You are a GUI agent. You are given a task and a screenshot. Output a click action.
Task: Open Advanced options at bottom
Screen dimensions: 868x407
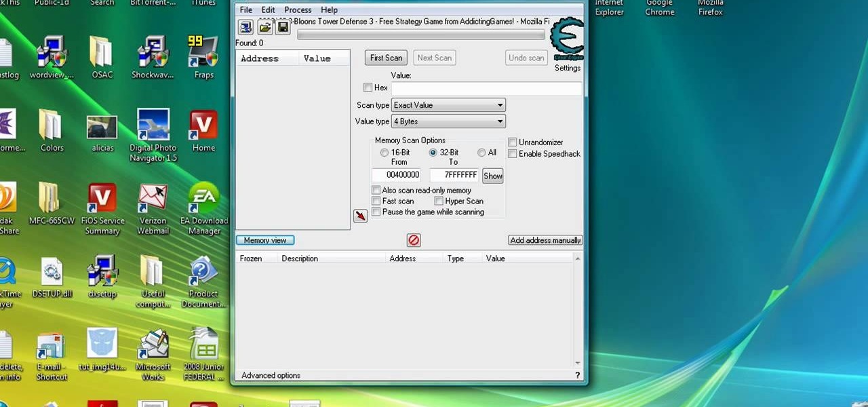click(271, 375)
